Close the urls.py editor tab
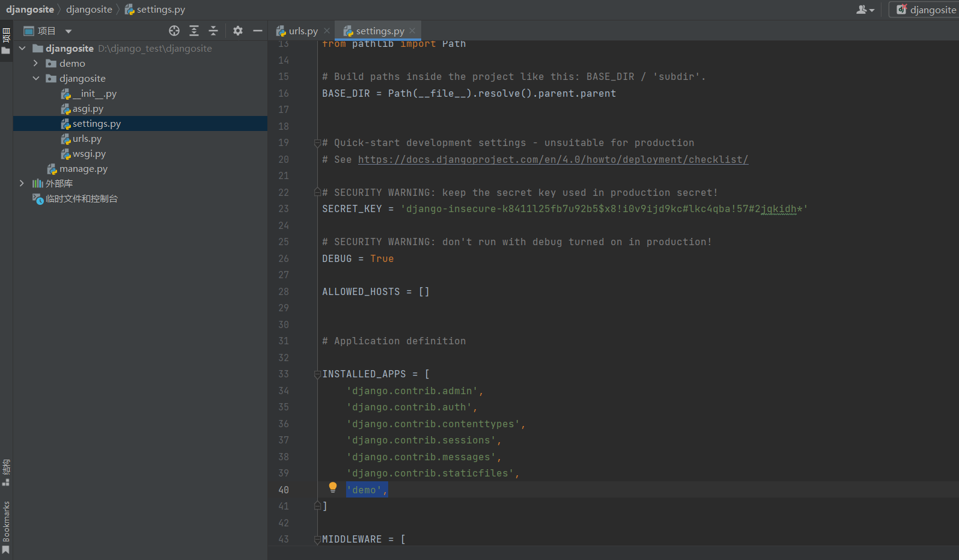This screenshot has width=959, height=560. 327,31
